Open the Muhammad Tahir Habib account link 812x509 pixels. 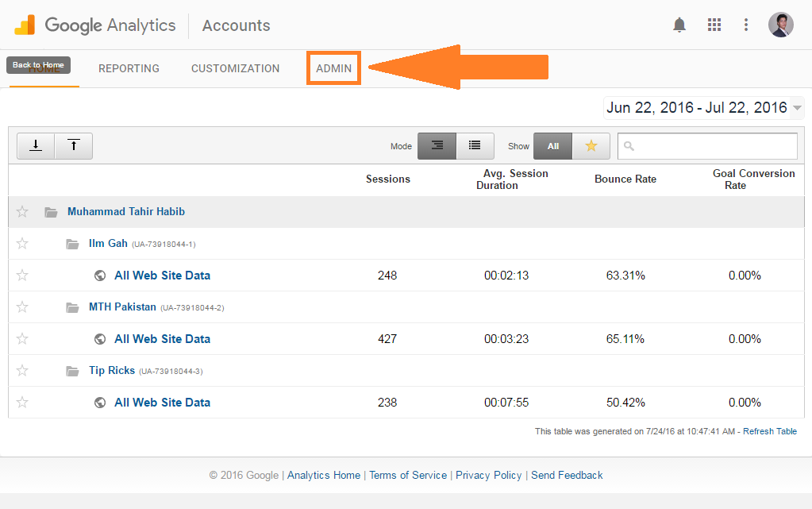126,211
